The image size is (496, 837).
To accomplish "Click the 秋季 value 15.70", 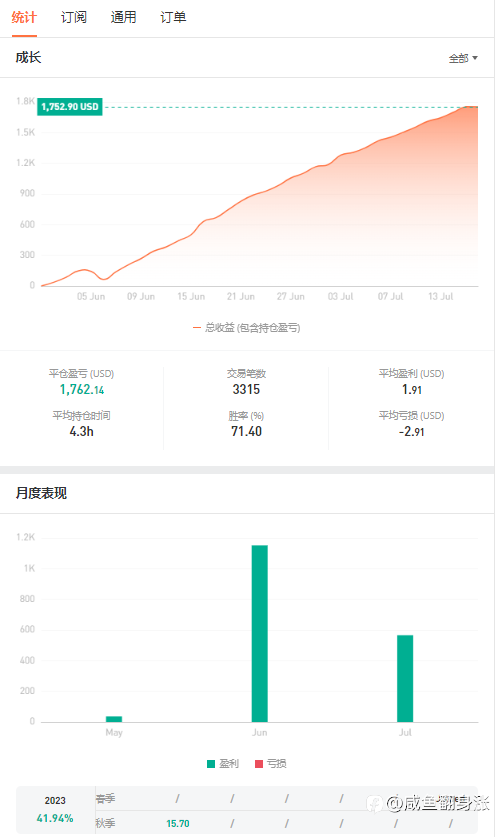I will (178, 824).
